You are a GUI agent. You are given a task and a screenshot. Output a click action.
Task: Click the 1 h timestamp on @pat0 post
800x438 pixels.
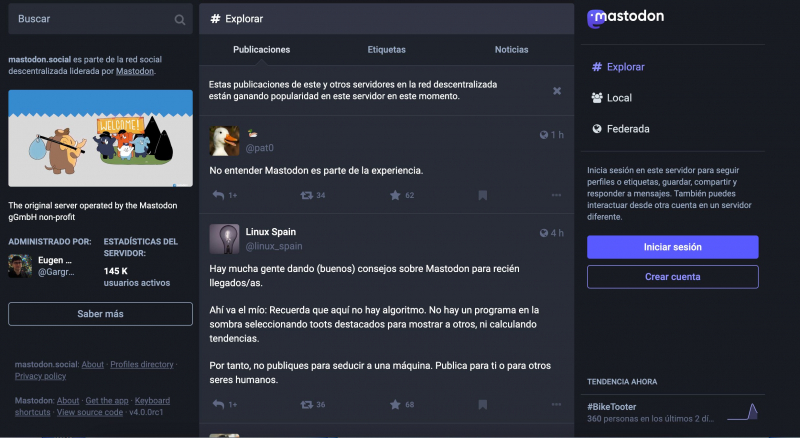pos(557,135)
